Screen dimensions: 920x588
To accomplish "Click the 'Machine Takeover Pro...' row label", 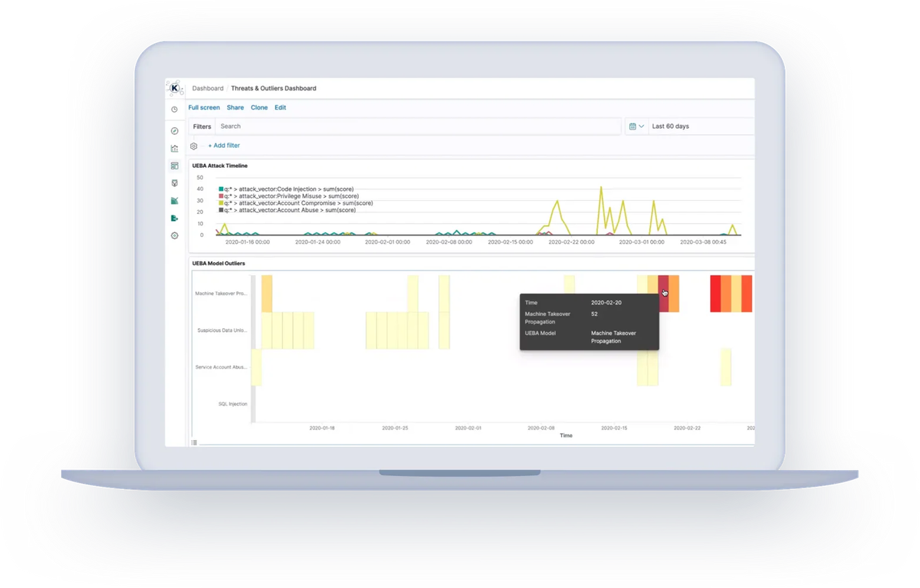I will (x=221, y=294).
